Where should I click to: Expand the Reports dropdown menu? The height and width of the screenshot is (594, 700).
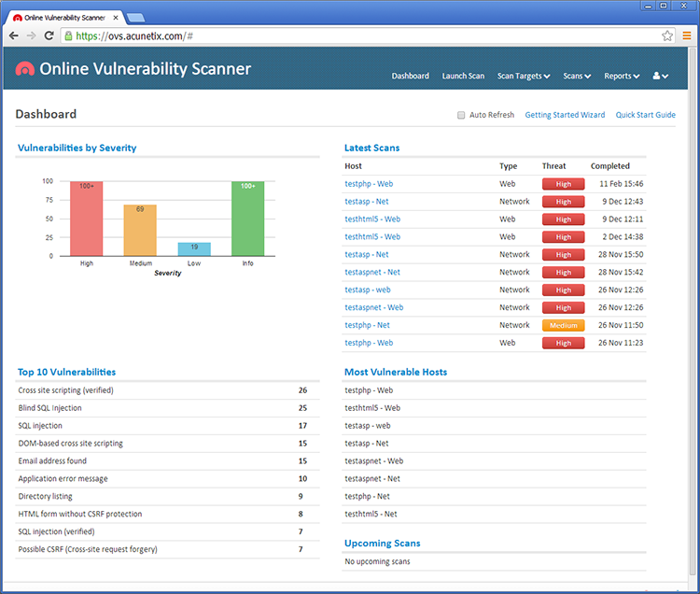[x=622, y=76]
